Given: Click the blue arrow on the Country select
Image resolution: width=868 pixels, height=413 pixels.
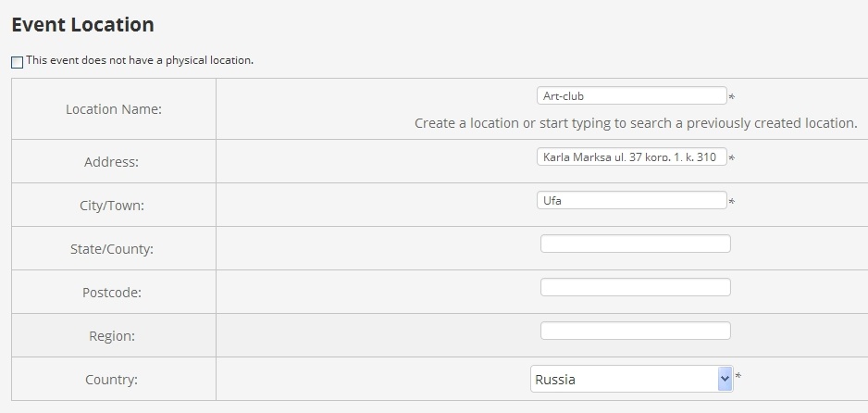Looking at the screenshot, I should [725, 379].
